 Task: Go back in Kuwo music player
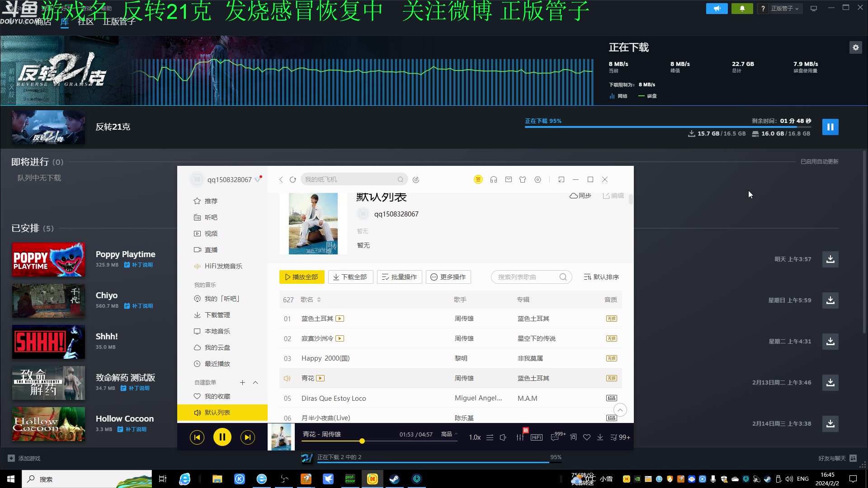pos(281,180)
